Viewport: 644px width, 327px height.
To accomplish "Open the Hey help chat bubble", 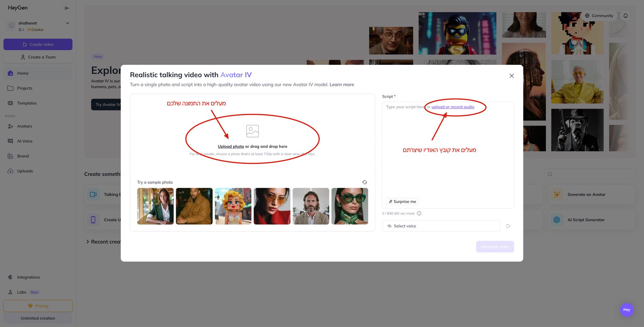I will (x=627, y=310).
